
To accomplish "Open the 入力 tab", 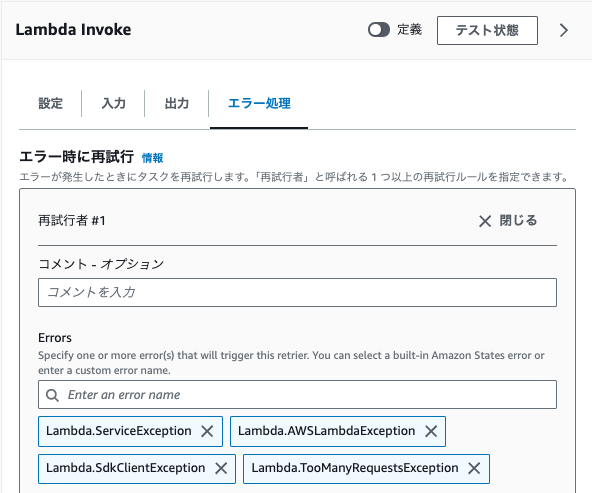I will tap(113, 103).
